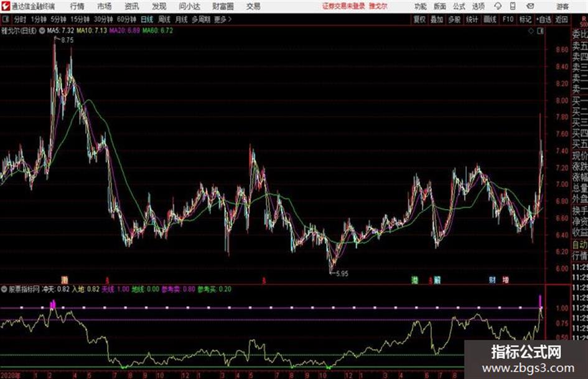Click the 自选 watchlist toolbar button
Screen dimensions: 588x379
point(543,19)
